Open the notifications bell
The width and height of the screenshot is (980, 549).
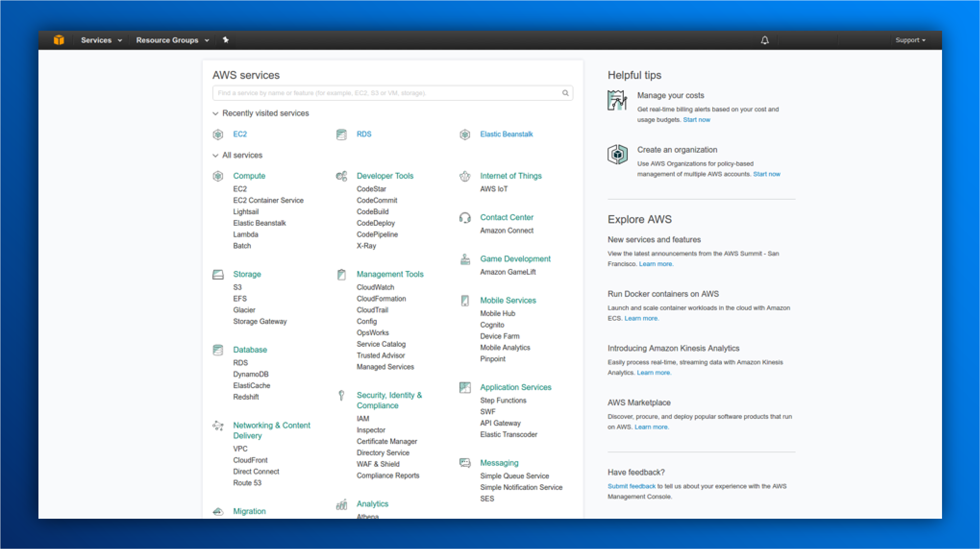(x=765, y=40)
